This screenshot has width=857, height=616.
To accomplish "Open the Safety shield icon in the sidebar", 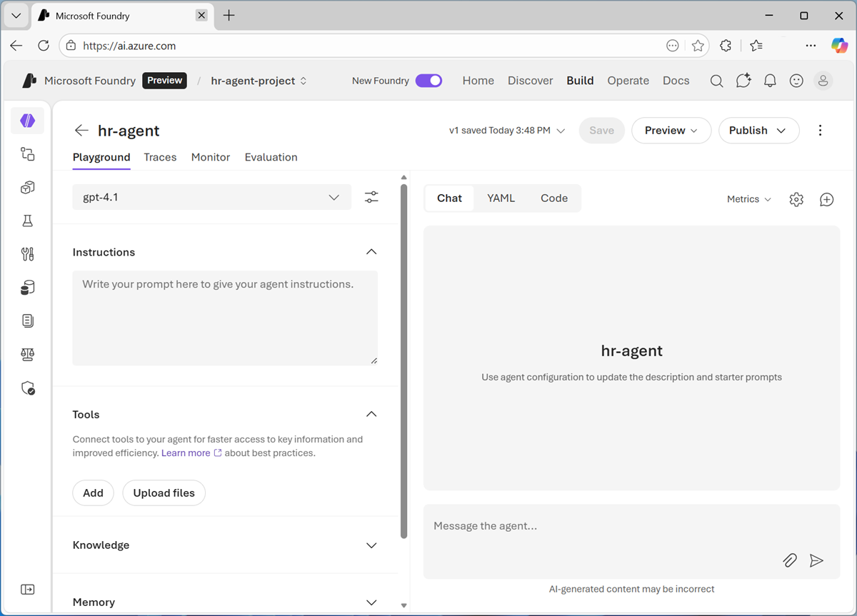I will (27, 388).
